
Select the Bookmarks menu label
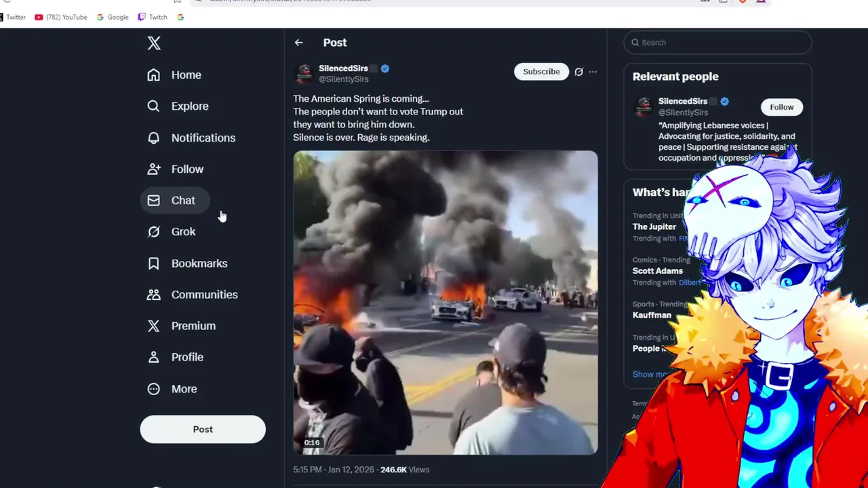pos(199,263)
